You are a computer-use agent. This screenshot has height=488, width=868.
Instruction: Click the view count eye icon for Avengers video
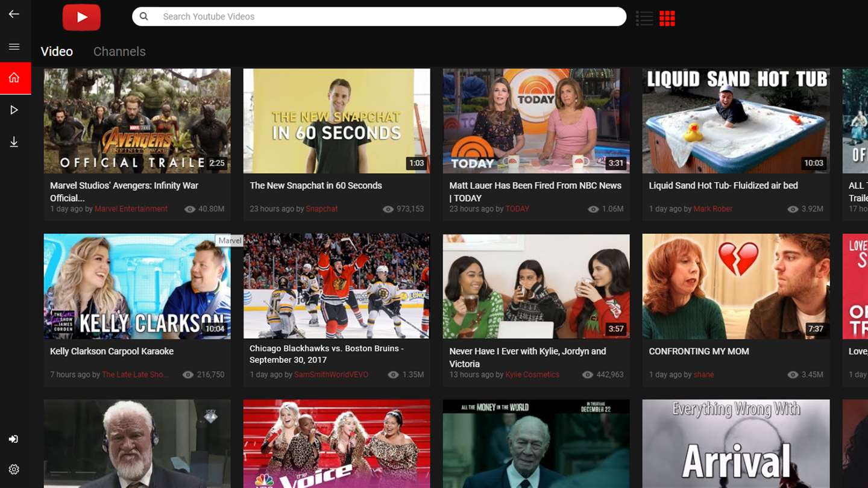[190, 209]
